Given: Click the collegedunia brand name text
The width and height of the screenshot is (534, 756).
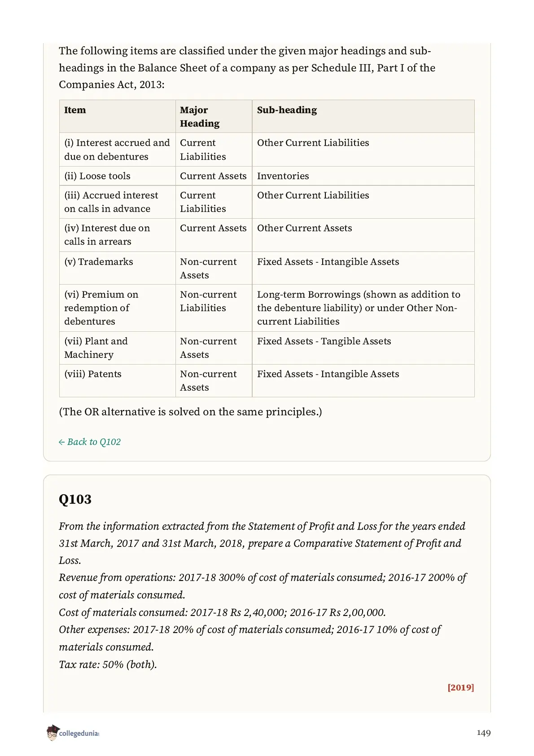Looking at the screenshot, I should [79, 734].
